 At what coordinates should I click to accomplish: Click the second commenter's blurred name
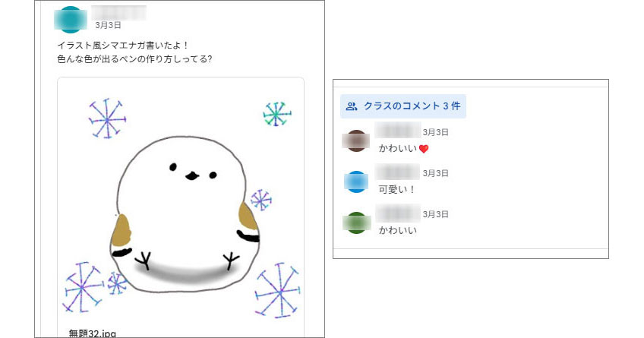pos(397,172)
